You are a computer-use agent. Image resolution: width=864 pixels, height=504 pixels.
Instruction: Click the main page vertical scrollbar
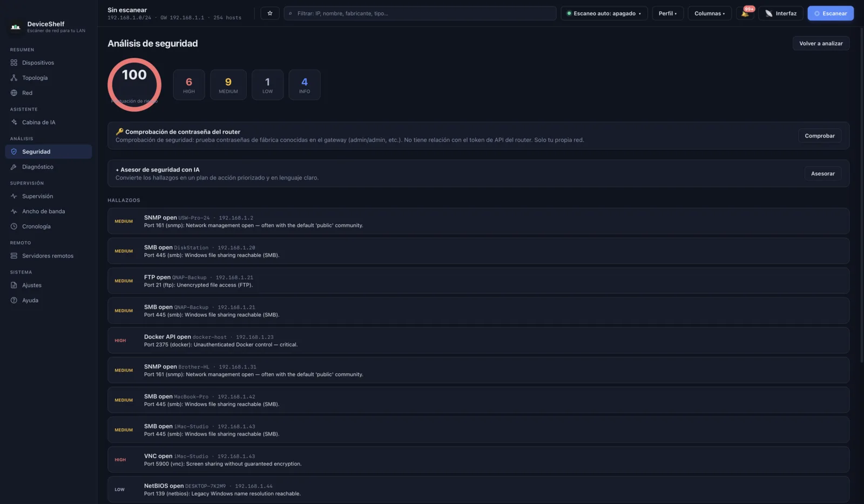coord(861,194)
